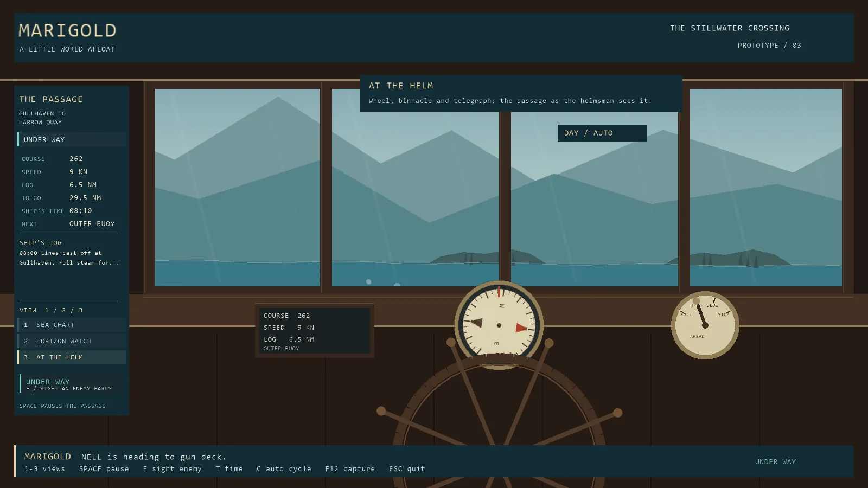This screenshot has width=868, height=488.
Task: Click the helm instrument panel Course readout
Action: (287, 316)
